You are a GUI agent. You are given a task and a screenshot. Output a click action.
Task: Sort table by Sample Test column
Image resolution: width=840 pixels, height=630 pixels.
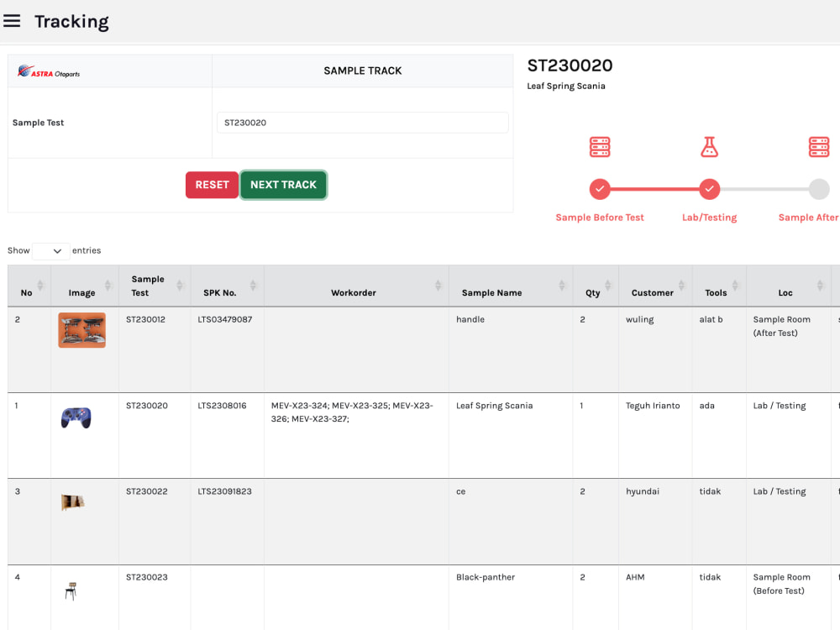180,286
